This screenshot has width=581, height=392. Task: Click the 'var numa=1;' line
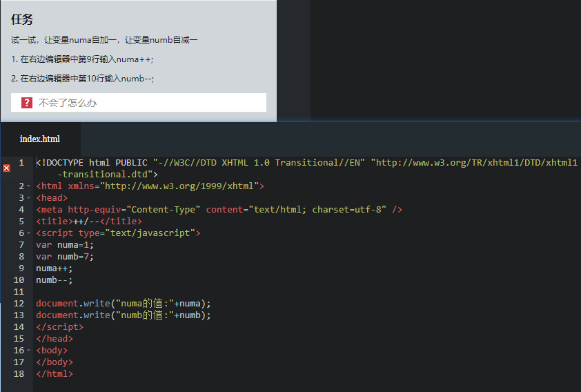click(x=65, y=245)
